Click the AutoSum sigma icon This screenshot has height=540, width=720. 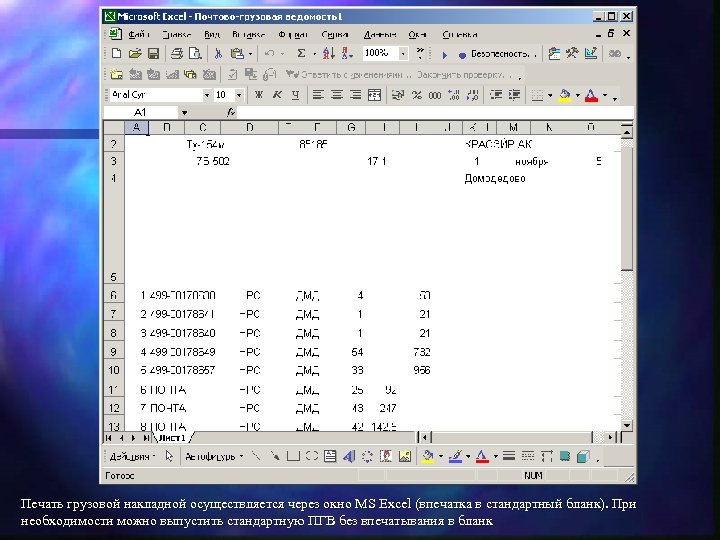point(301,54)
